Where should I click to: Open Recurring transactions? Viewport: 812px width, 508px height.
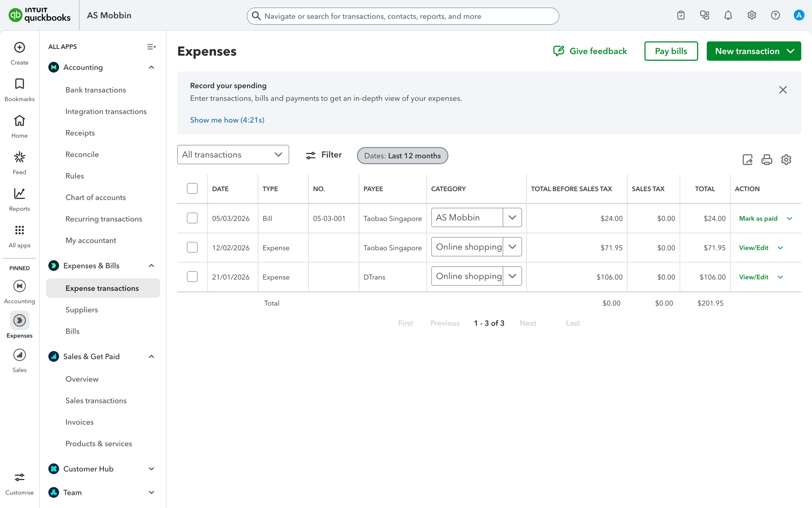click(104, 219)
